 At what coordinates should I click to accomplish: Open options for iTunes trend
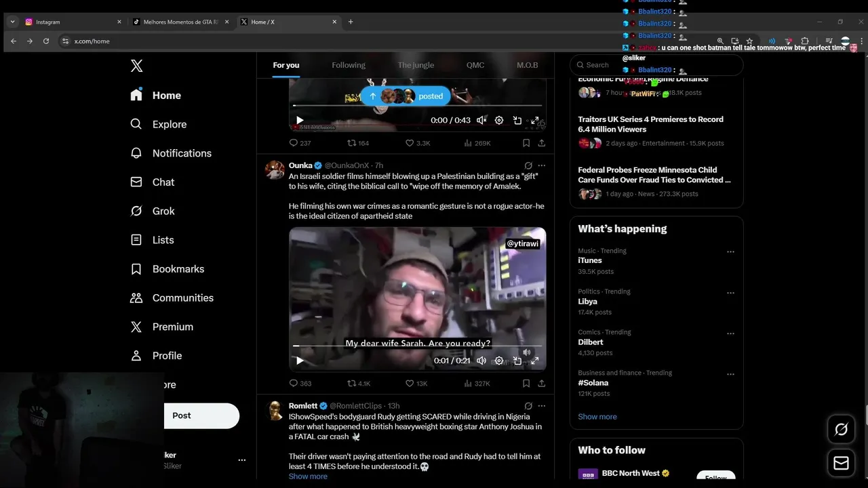point(730,251)
